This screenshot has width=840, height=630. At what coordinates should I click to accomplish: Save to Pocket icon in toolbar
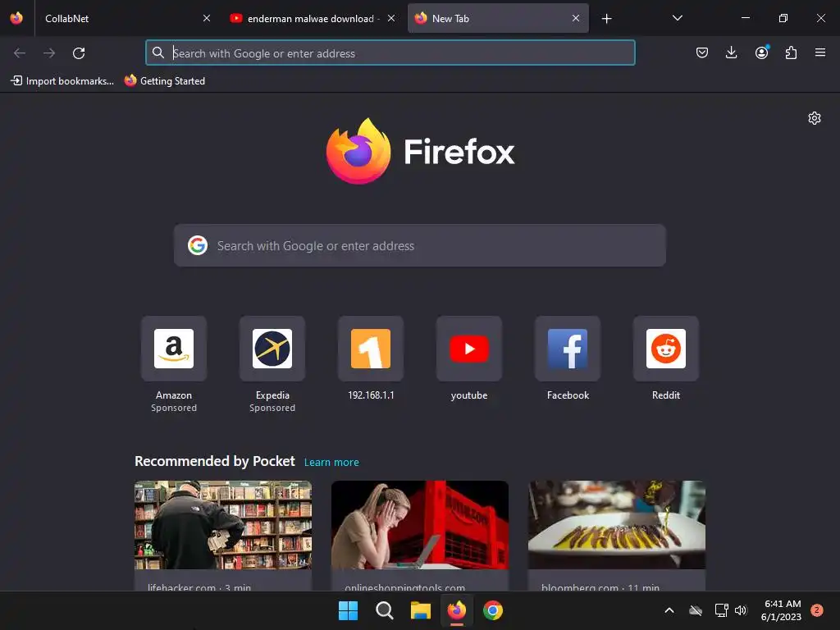[x=702, y=52]
